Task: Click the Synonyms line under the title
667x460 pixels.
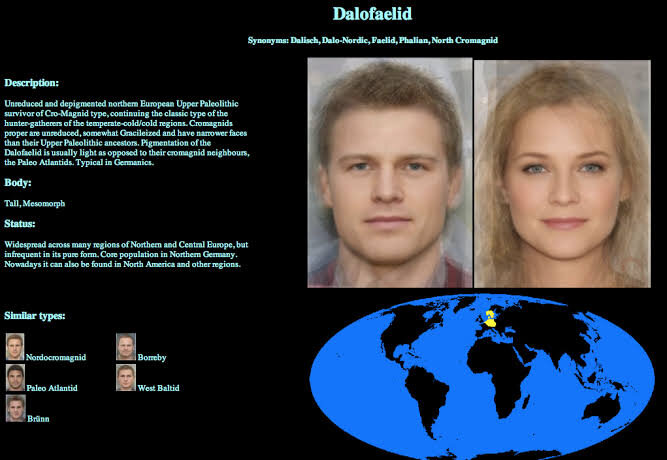Action: coord(373,40)
